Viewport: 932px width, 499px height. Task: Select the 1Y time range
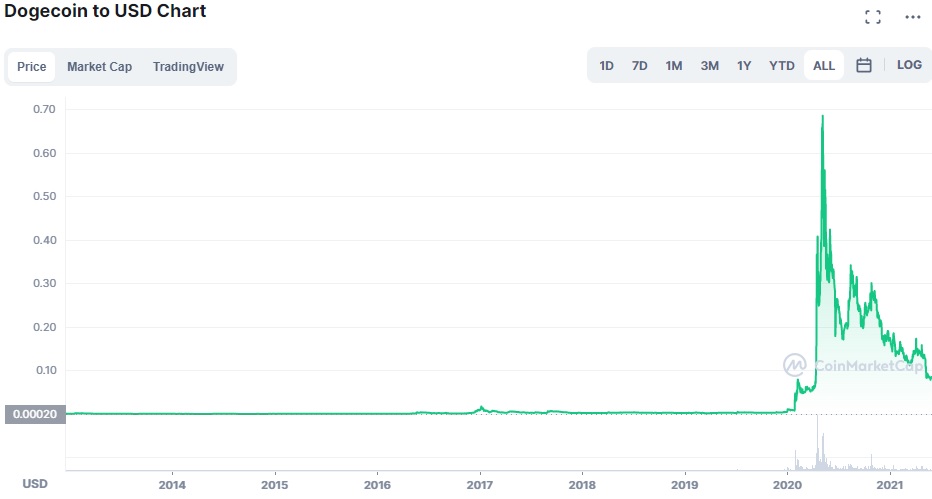tap(744, 66)
